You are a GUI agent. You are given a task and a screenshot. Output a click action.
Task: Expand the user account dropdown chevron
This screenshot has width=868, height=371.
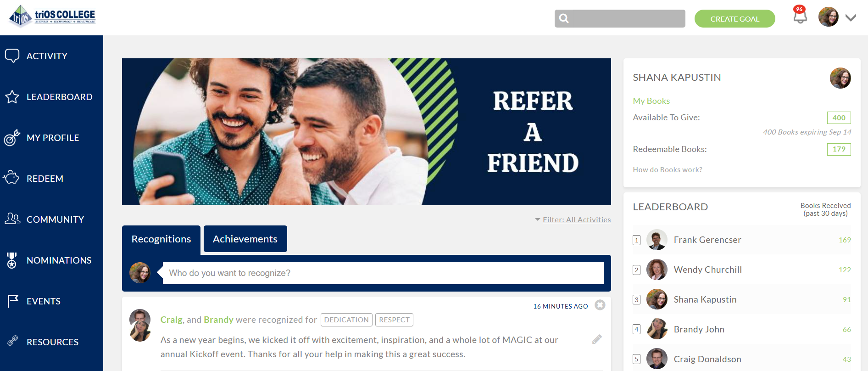[851, 18]
